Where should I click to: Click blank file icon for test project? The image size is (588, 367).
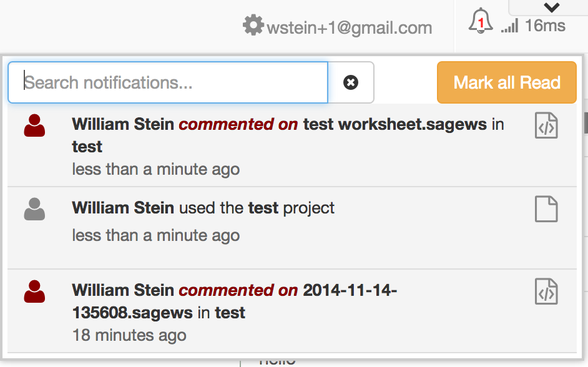[546, 209]
